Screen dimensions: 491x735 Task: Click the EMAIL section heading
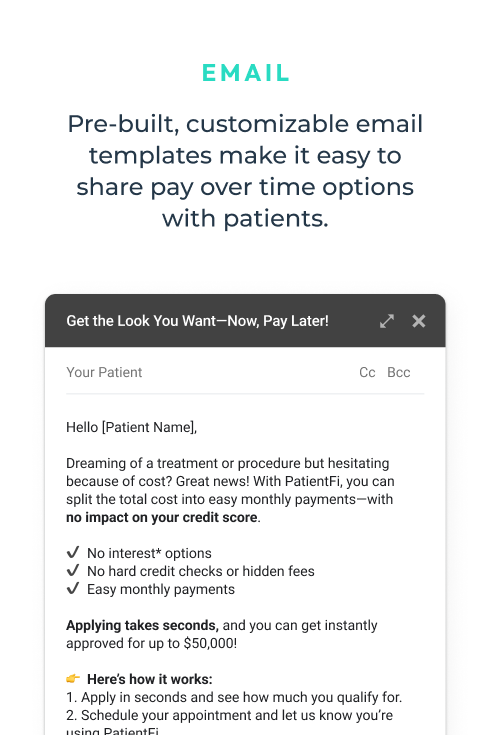tap(246, 73)
